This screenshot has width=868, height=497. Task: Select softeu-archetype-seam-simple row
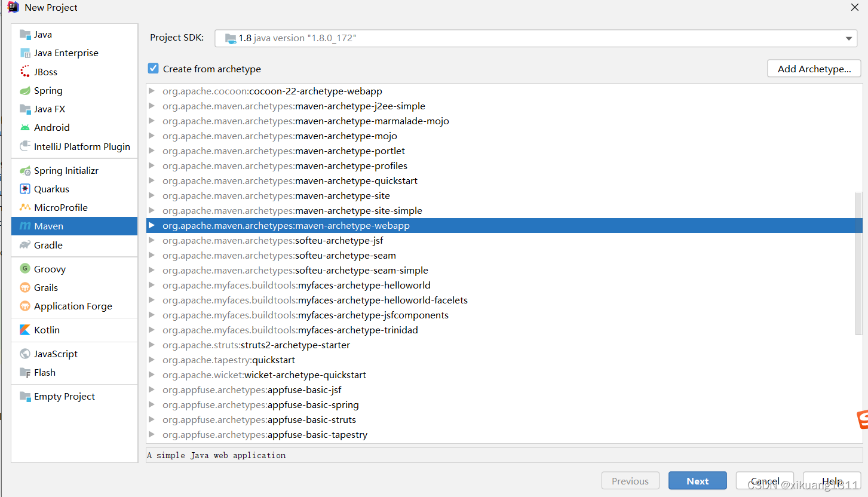point(504,271)
